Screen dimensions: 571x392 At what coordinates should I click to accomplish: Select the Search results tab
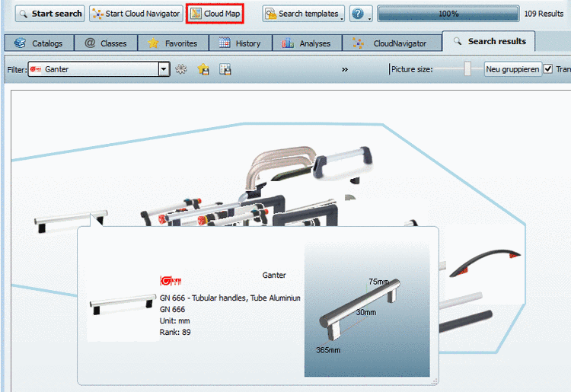click(489, 41)
